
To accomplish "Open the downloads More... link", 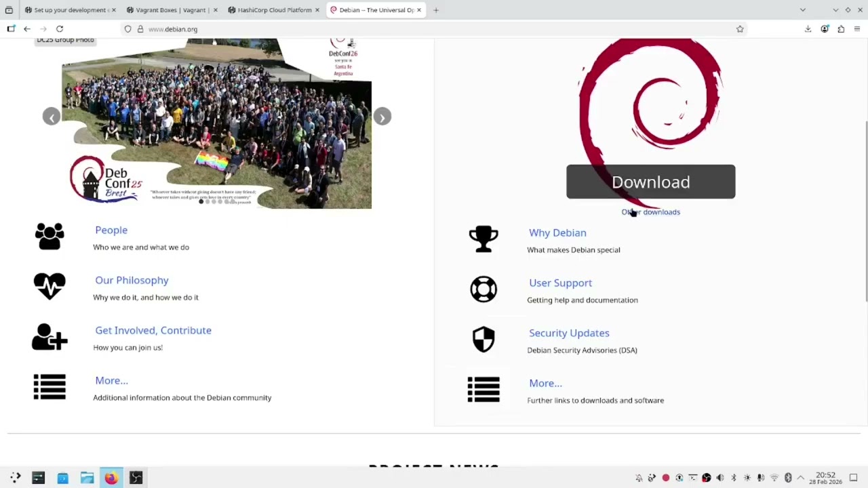I will click(545, 383).
